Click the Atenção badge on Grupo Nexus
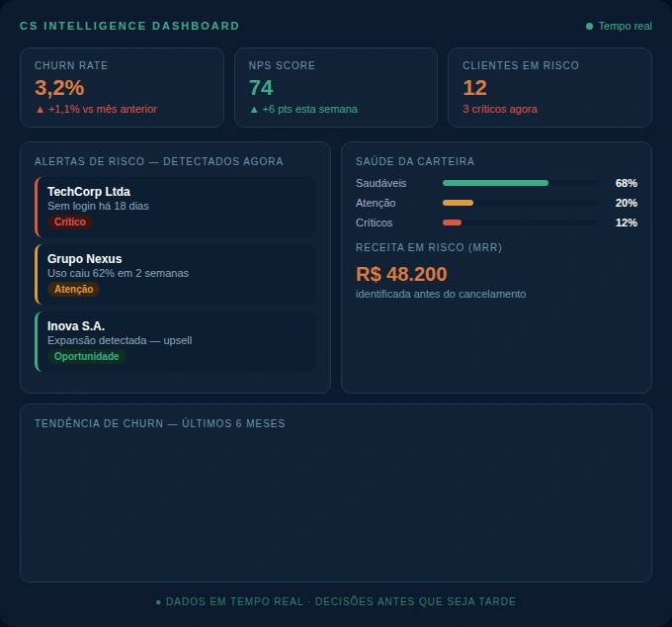Viewport: 672px width, 627px height. (73, 290)
